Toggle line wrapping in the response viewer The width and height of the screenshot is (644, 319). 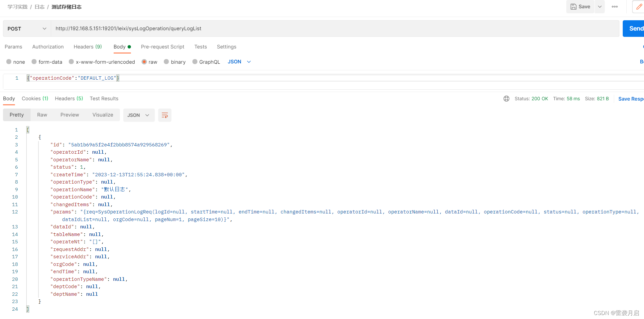pos(165,115)
